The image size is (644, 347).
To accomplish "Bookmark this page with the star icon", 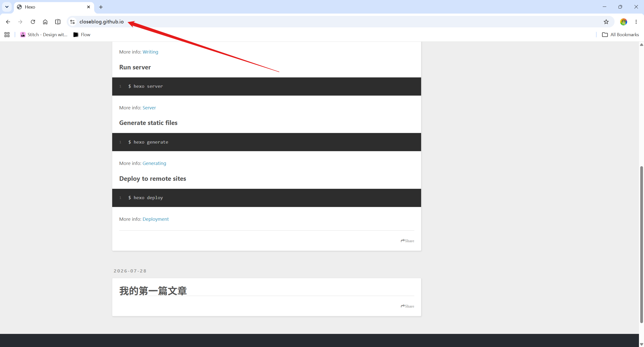I will [606, 22].
